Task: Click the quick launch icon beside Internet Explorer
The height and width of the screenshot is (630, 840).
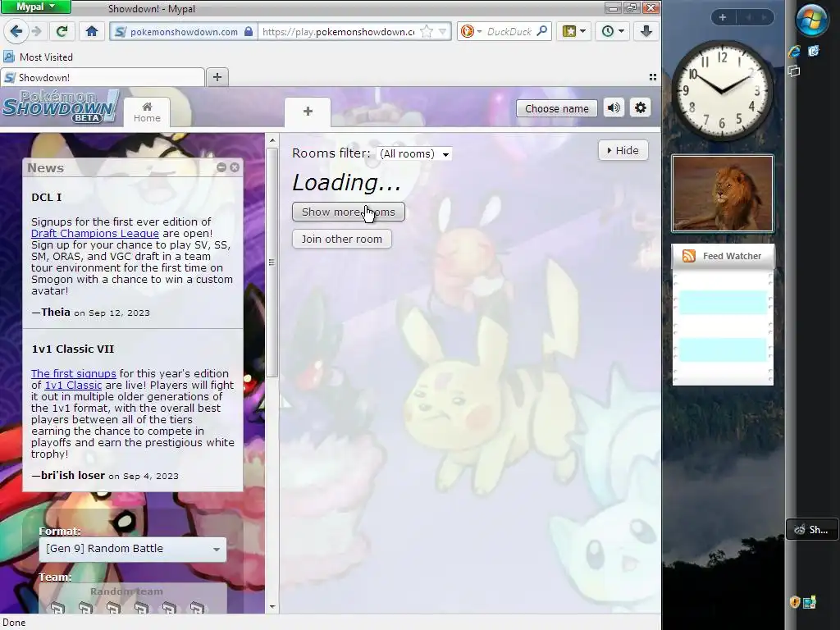Action: 814,50
